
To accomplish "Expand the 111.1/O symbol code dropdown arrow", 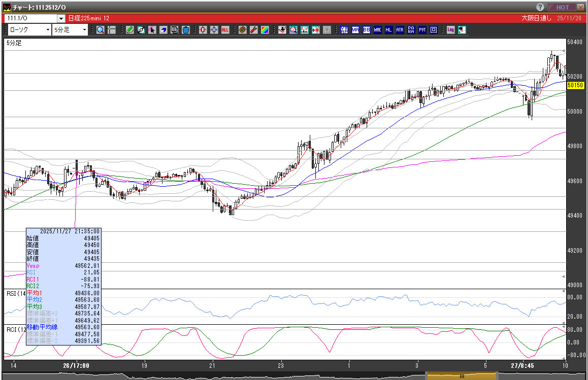I will pos(61,18).
